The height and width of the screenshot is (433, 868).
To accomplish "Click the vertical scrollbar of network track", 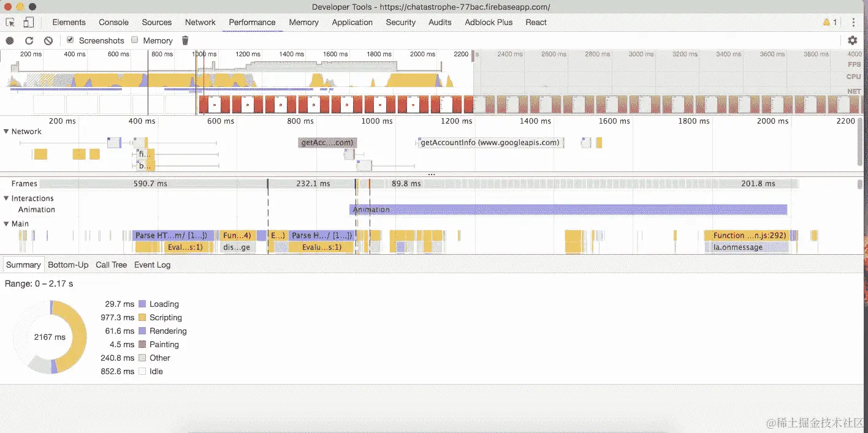I will pos(861,142).
